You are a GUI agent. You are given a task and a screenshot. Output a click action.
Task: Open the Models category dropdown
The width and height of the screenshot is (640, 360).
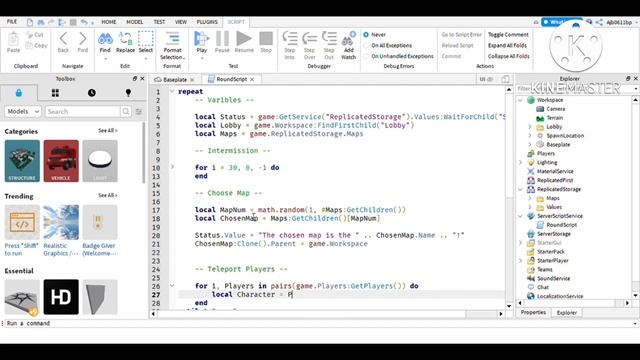pyautogui.click(x=23, y=111)
